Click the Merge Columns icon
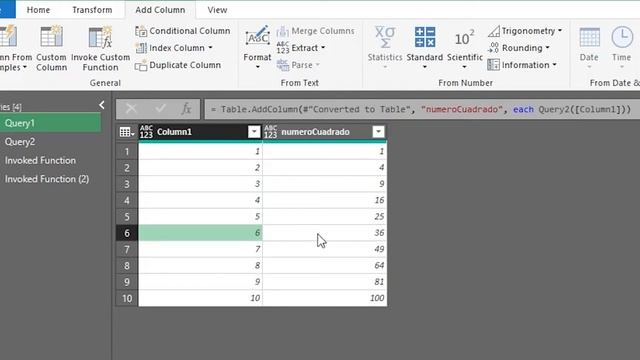Screen dimensions: 640x360 click(x=282, y=31)
